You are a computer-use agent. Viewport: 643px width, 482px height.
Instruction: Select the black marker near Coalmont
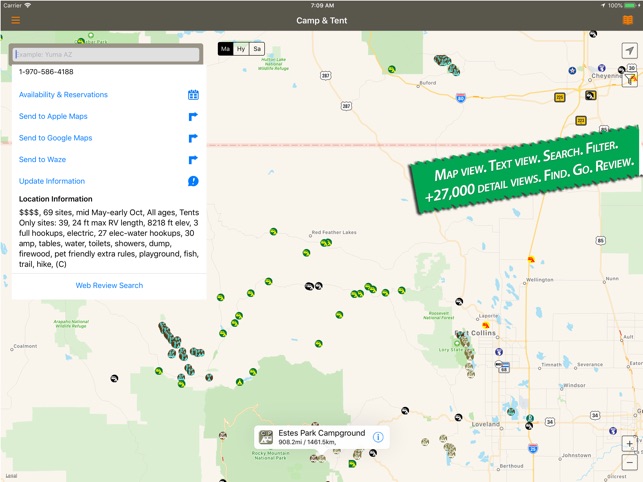(x=114, y=378)
